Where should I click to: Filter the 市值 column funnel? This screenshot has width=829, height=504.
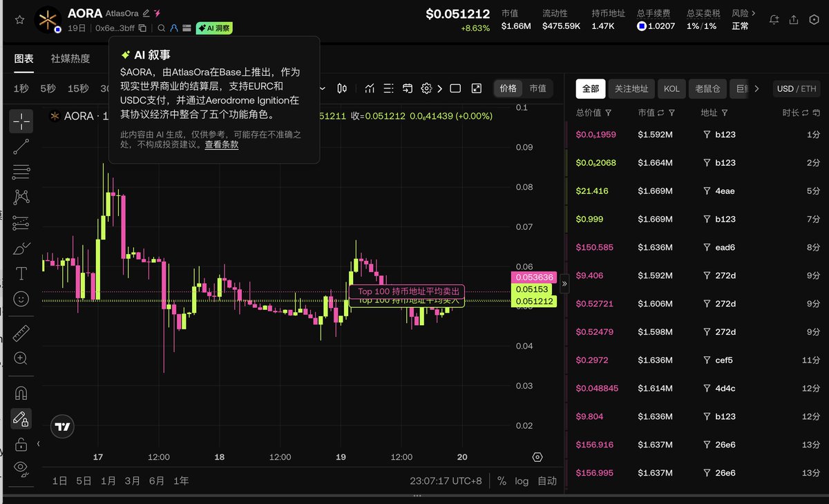coord(671,112)
